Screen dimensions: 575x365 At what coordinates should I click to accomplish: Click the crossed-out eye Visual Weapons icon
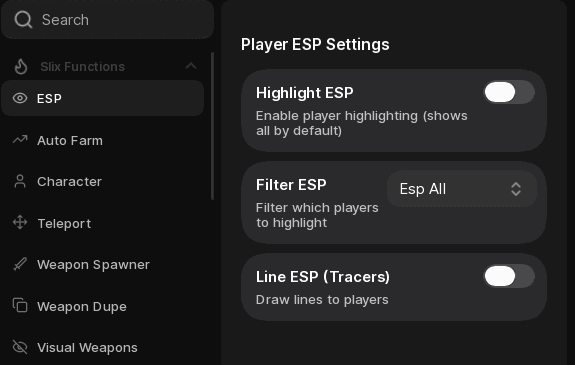point(20,347)
